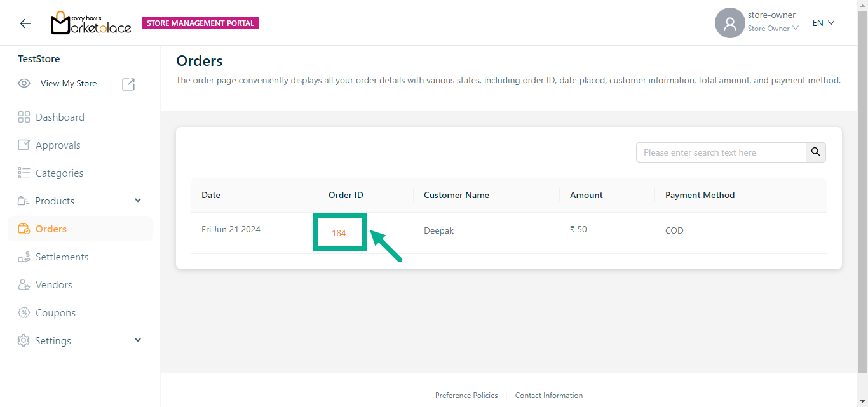Open Contact Information footer link
Screen dimensions: 868x407
click(x=548, y=395)
